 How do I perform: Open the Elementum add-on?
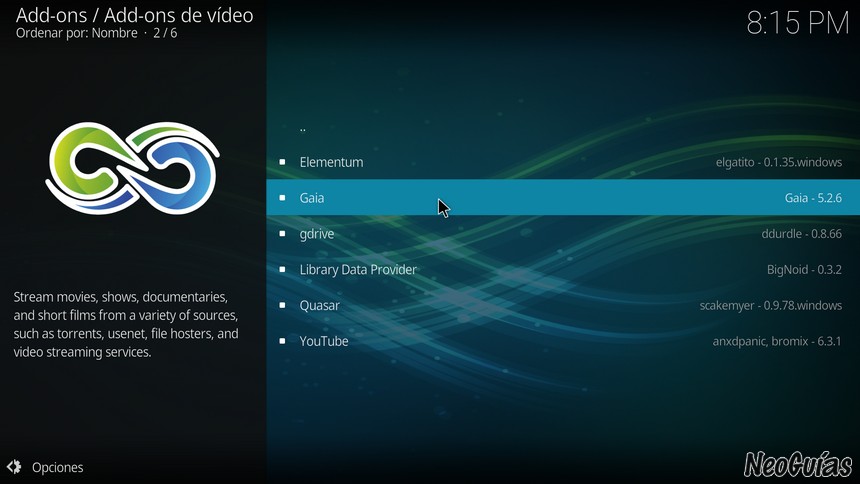click(x=563, y=162)
